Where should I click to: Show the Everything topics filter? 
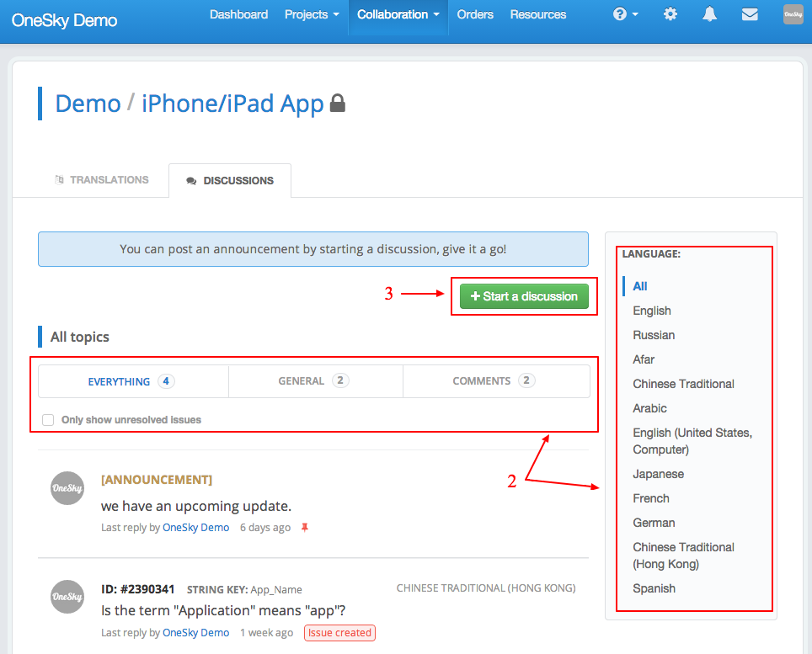tap(134, 381)
